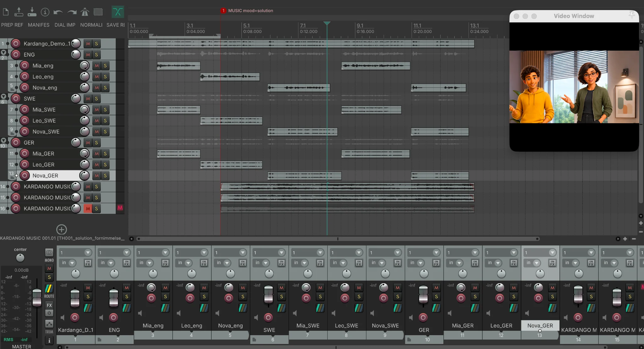644x349 pixels.
Task: Click the project info icon in toolbar
Action: tap(45, 12)
